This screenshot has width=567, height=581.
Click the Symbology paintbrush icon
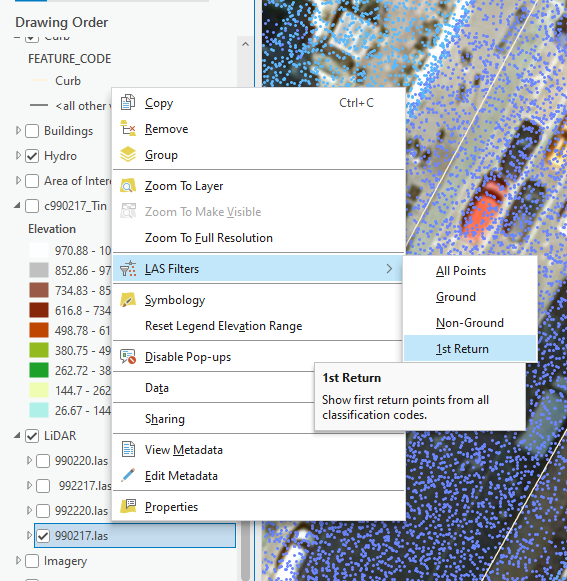click(x=128, y=300)
